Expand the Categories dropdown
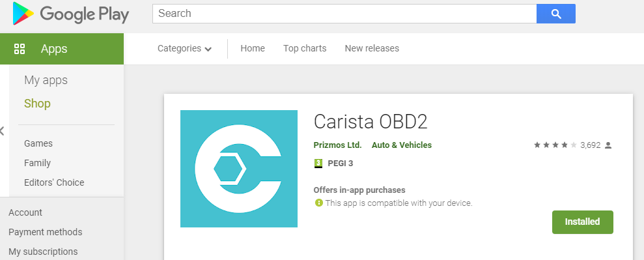The width and height of the screenshot is (644, 260). tap(184, 48)
